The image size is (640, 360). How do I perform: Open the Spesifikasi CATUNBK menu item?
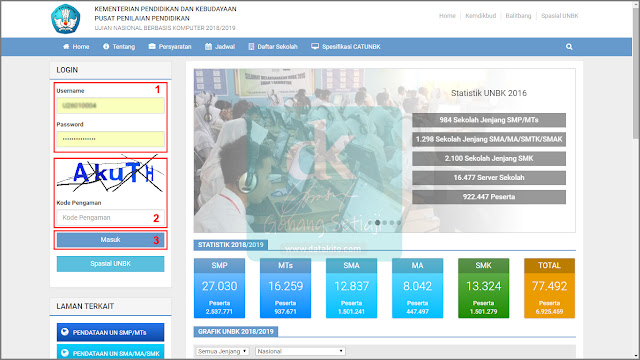[346, 47]
